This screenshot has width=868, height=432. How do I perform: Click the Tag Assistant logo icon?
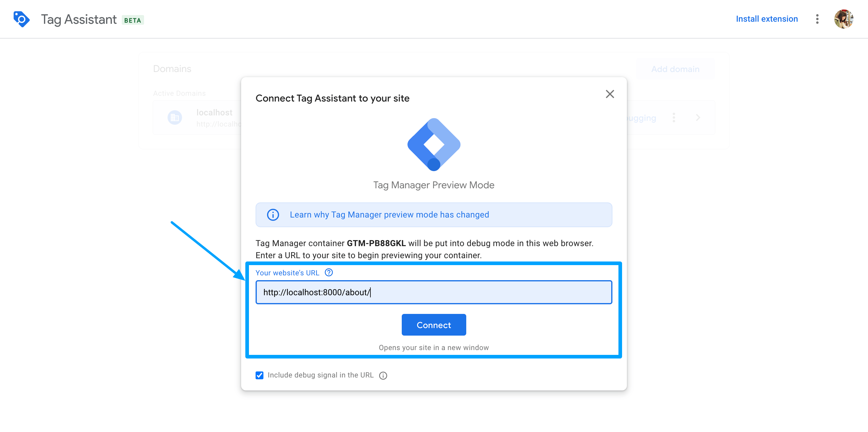22,19
